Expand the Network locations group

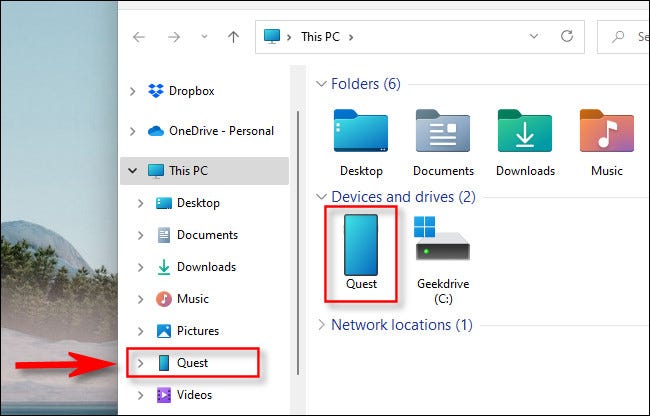coord(321,324)
